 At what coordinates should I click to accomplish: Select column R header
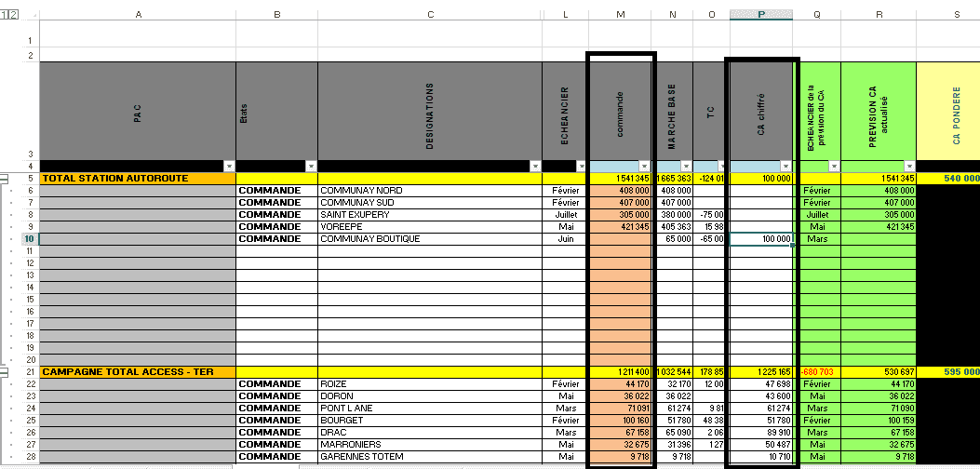point(879,15)
